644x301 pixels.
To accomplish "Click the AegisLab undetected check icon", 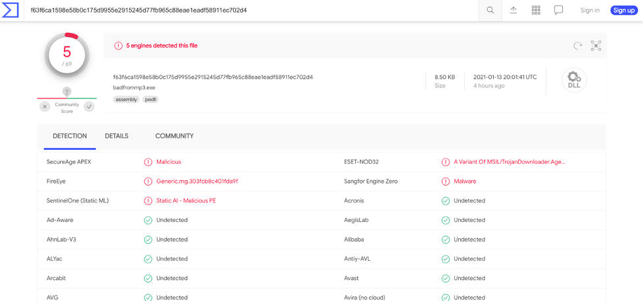I will pos(445,220).
